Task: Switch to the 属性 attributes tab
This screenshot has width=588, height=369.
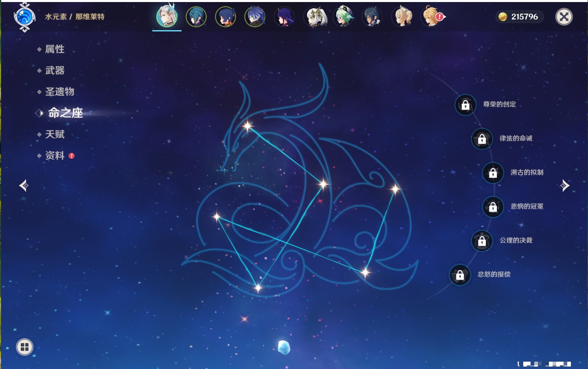Action: pyautogui.click(x=55, y=49)
